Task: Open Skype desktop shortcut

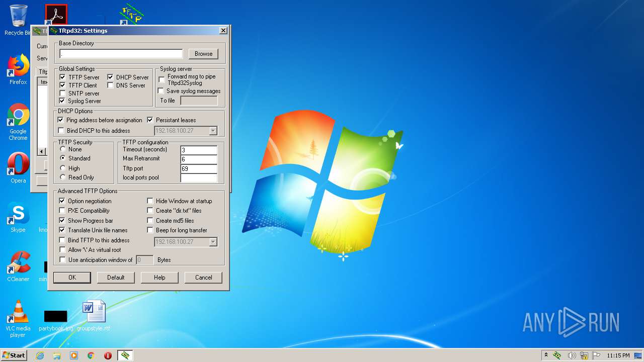Action: click(18, 217)
